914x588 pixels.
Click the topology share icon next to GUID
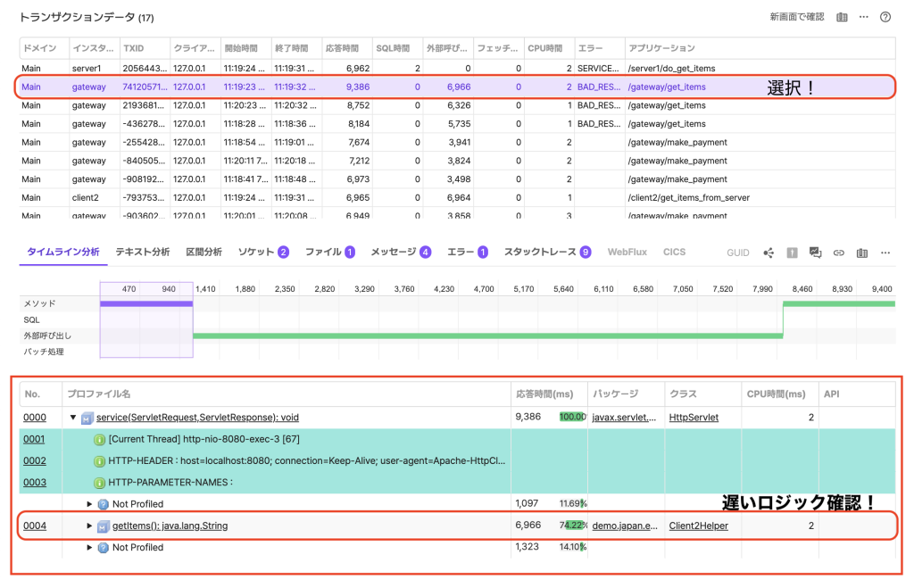coord(769,253)
